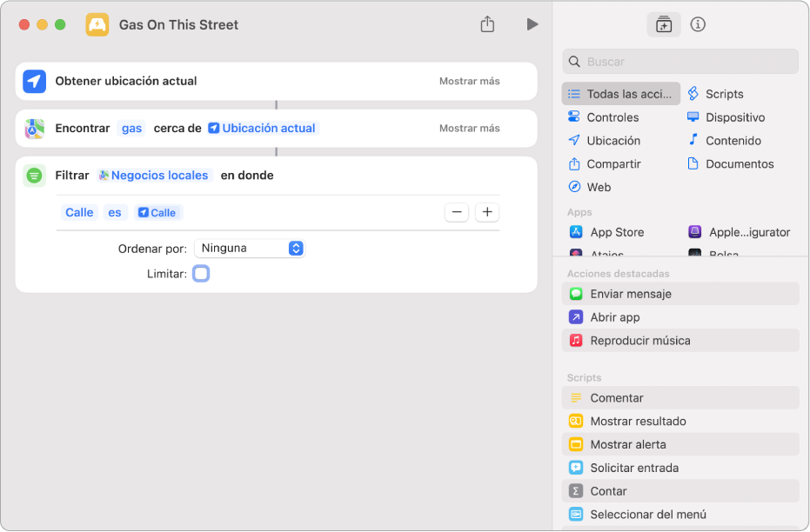Click the magnifying glass search icon

(574, 62)
